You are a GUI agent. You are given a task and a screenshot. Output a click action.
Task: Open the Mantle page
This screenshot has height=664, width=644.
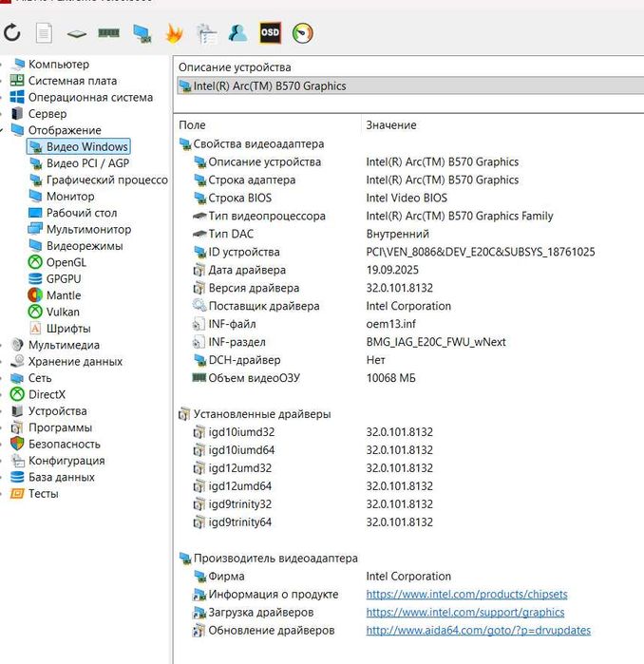click(64, 295)
